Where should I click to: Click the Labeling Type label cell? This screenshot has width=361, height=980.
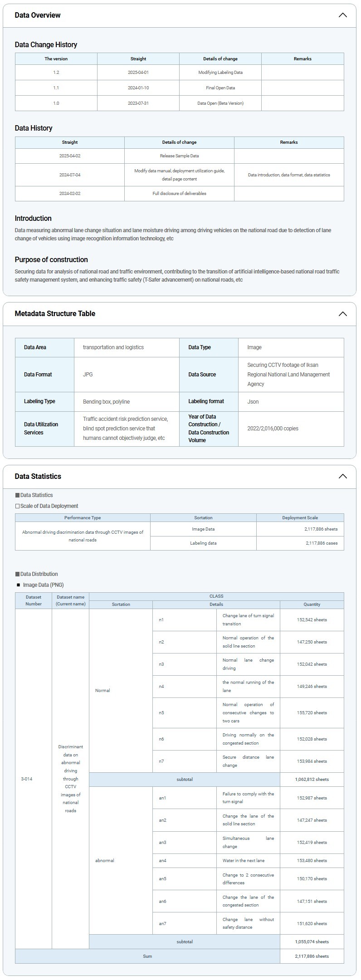pos(39,401)
